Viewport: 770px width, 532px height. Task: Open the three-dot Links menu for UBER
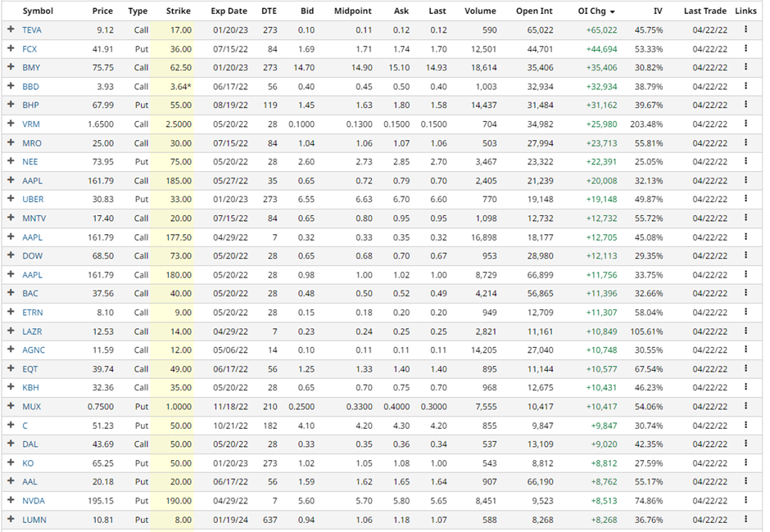tap(745, 199)
